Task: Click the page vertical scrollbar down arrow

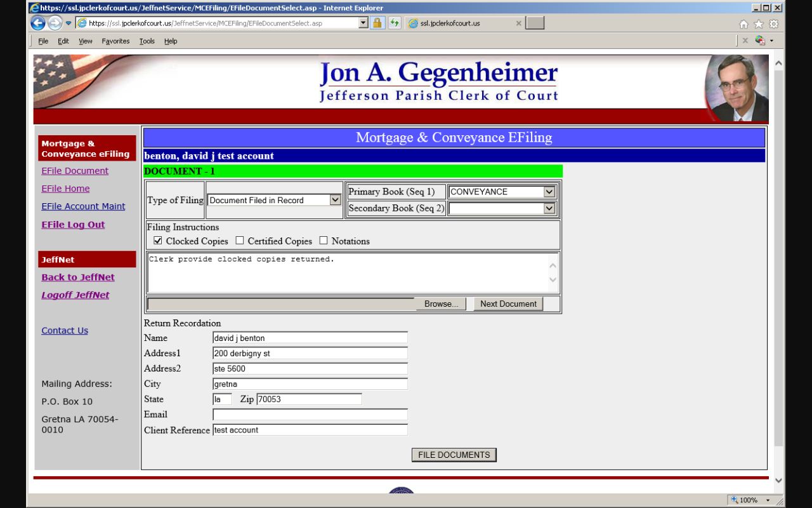Action: [779, 481]
